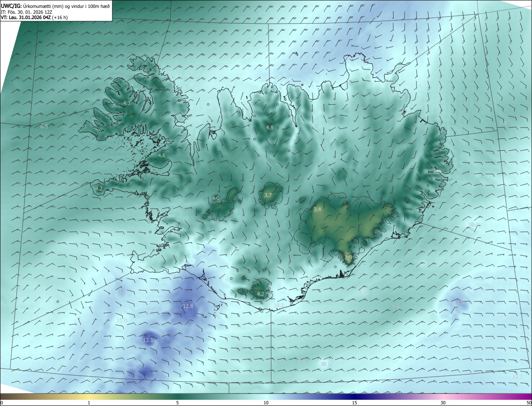Click the 0 tick on the color scale
Screen dimensions: 532x406
(x=2, y=403)
